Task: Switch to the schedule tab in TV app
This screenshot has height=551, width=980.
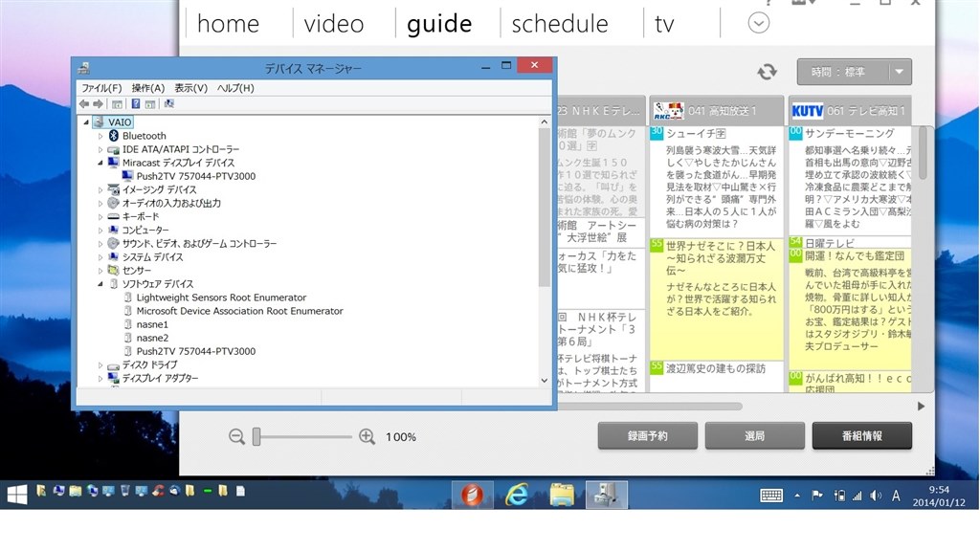Action: 559,24
